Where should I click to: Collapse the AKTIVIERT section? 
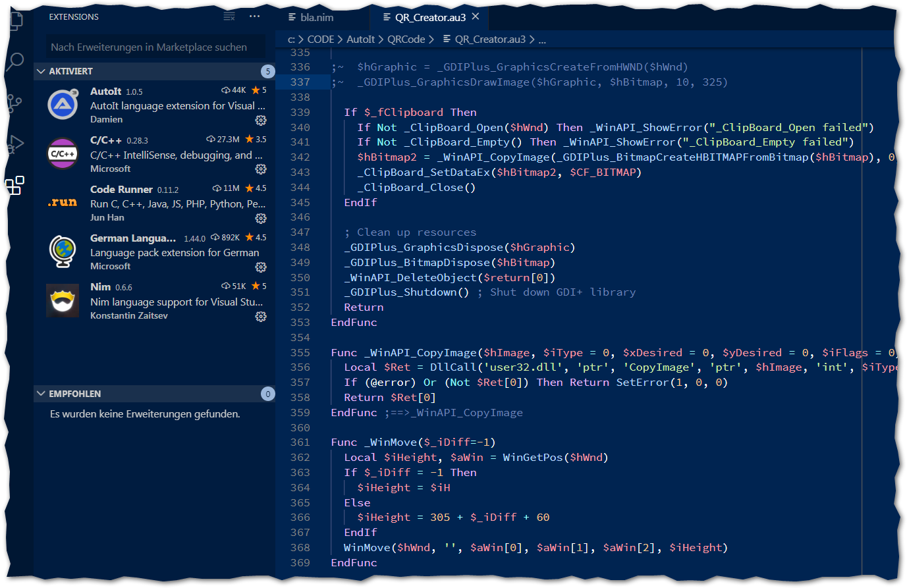point(41,71)
